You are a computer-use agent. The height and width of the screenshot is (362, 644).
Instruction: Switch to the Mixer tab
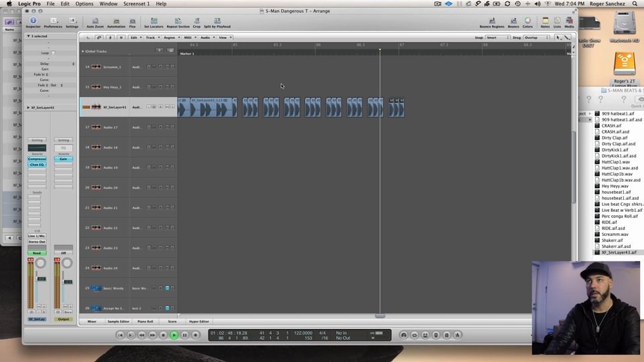(92, 321)
